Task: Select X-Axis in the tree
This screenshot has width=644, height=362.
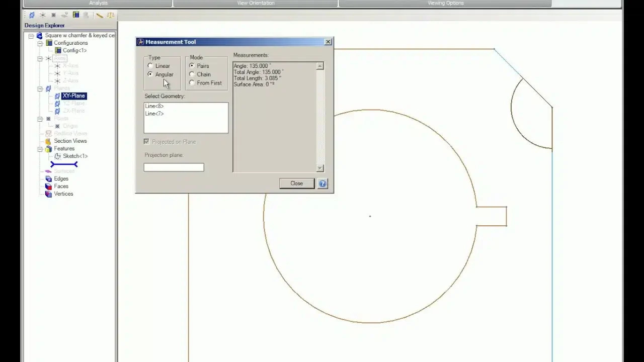Action: coord(70,65)
